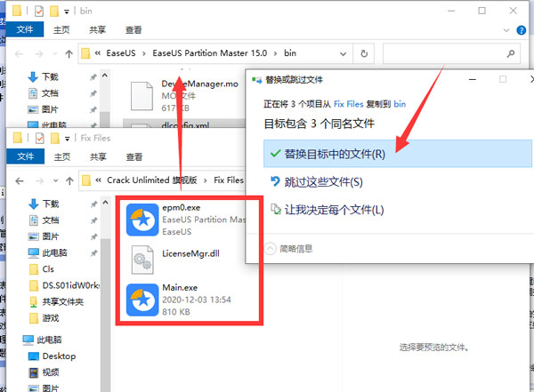Expand the brief info chevron in dialog
Viewport: 534px width, 392px height.
point(270,248)
